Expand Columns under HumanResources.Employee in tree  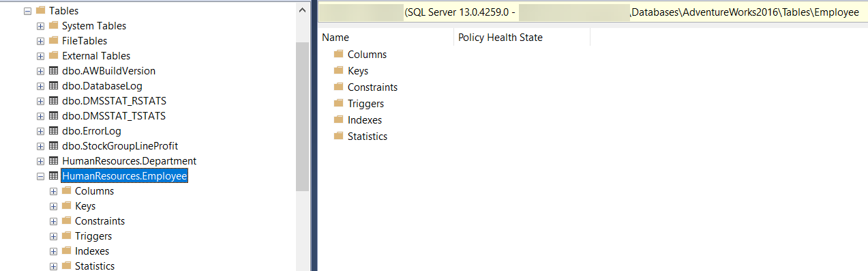pos(53,191)
